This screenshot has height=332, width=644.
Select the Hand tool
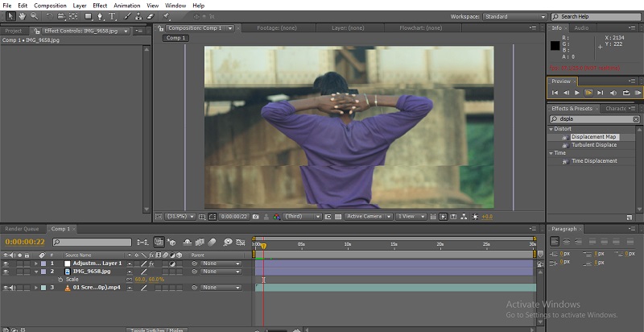coord(23,16)
